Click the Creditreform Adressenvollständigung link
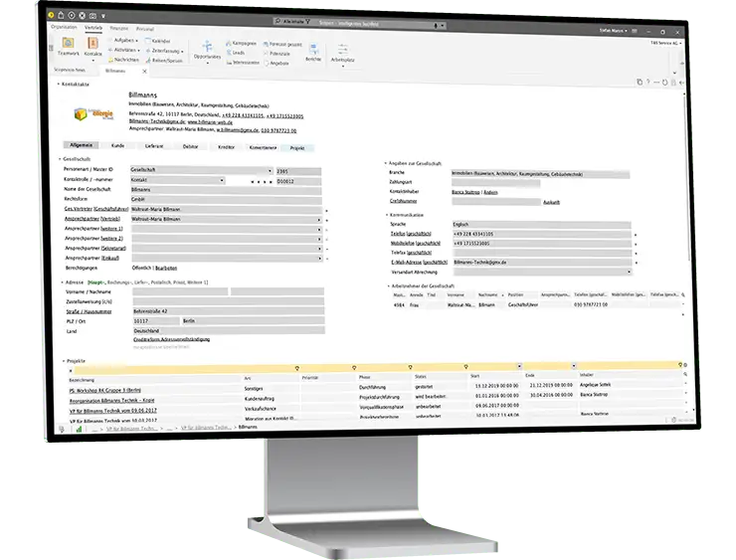The height and width of the screenshot is (560, 736). click(172, 339)
